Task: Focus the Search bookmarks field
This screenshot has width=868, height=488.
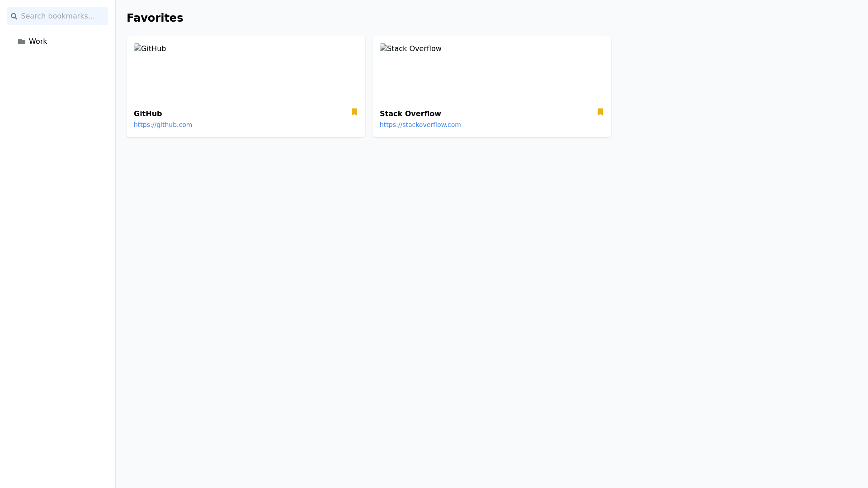Action: 62,16
